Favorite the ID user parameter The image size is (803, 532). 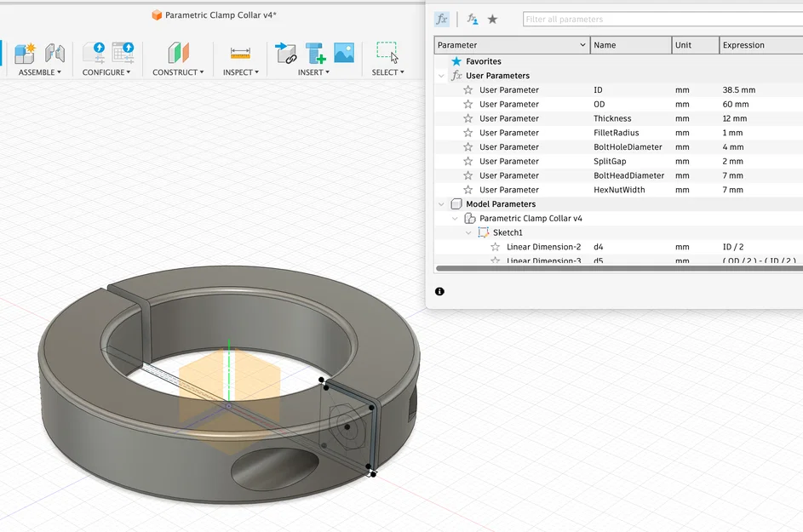[x=467, y=89]
